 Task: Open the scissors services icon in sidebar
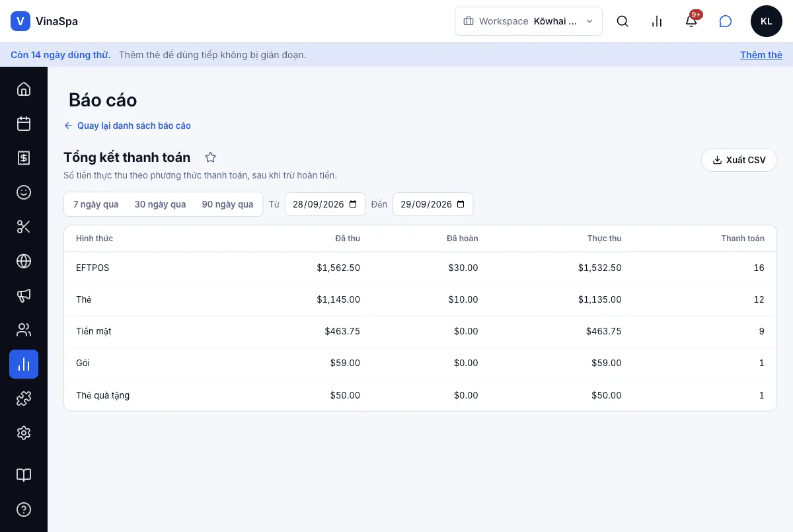(24, 227)
